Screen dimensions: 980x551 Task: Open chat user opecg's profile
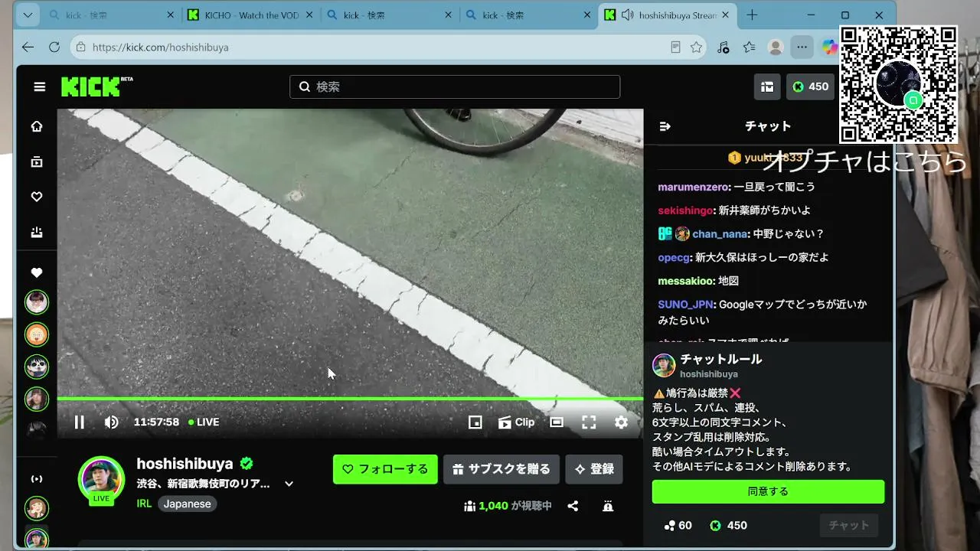674,257
